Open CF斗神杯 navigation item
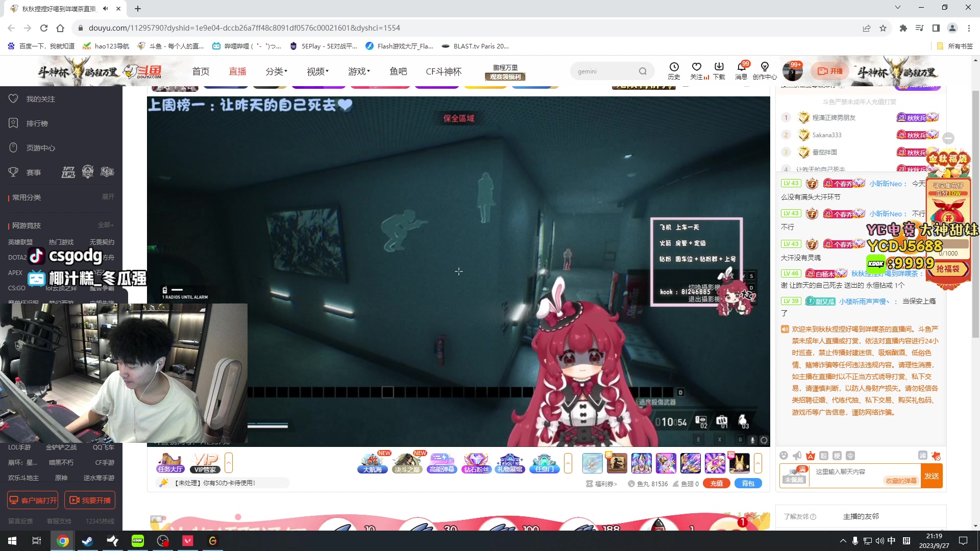Screen dimensions: 980x551 (x=444, y=71)
